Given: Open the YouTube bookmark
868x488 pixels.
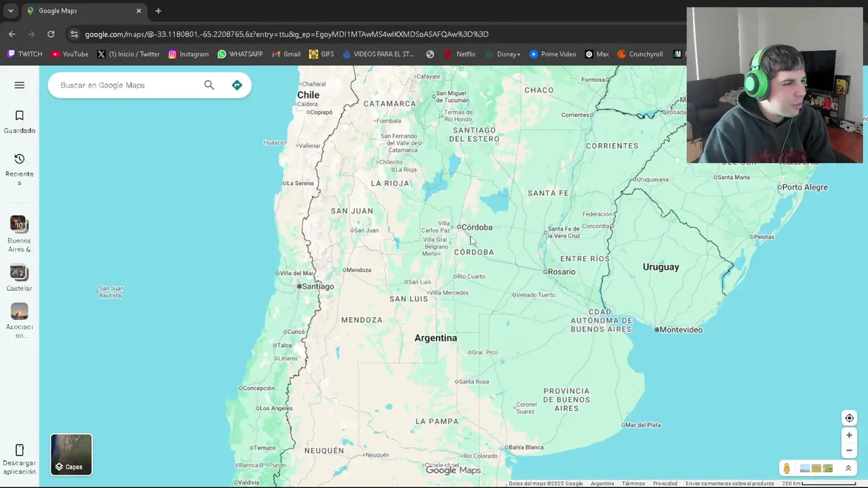Looking at the screenshot, I should [x=70, y=54].
